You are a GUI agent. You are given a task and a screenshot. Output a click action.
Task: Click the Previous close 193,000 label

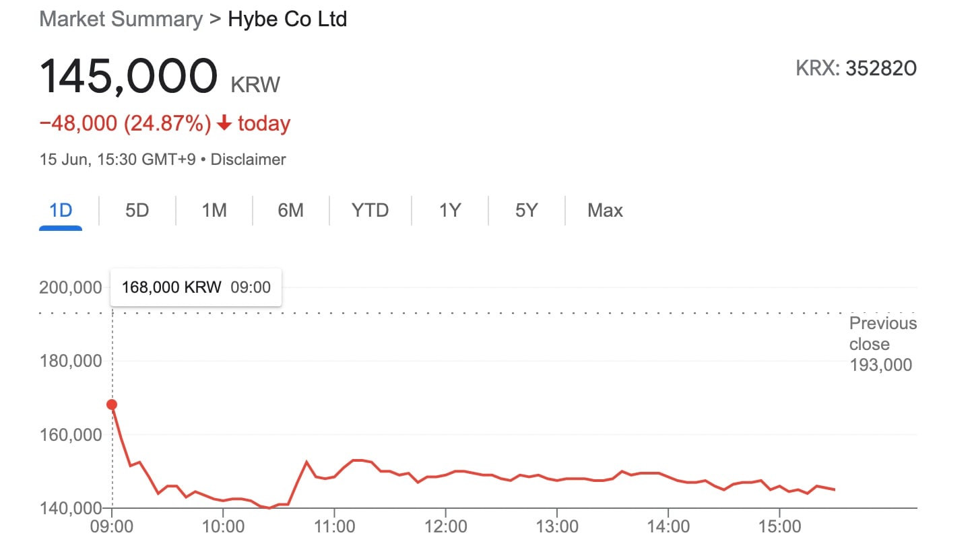(x=882, y=344)
